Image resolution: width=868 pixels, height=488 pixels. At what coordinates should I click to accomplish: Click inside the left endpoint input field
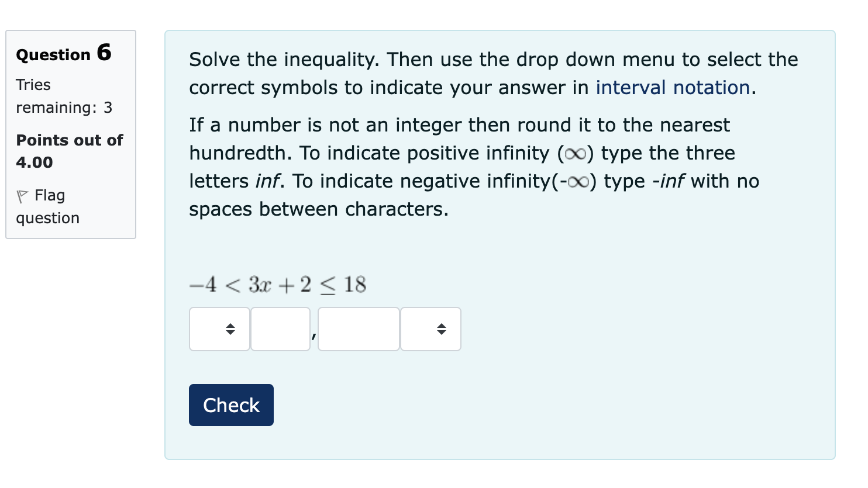(280, 328)
